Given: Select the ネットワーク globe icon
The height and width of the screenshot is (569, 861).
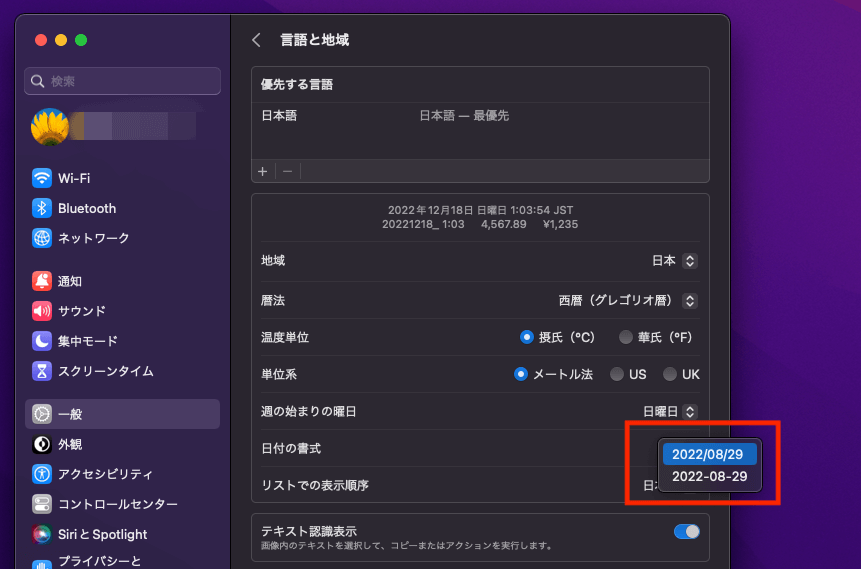Looking at the screenshot, I should click(x=42, y=238).
